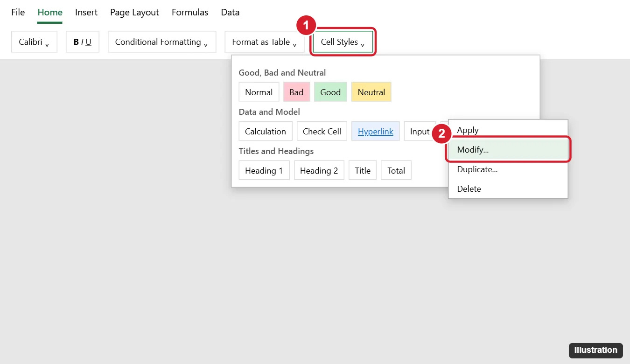Open the Conditional Formatting dropdown
Viewport: 630px width, 364px height.
(x=162, y=42)
